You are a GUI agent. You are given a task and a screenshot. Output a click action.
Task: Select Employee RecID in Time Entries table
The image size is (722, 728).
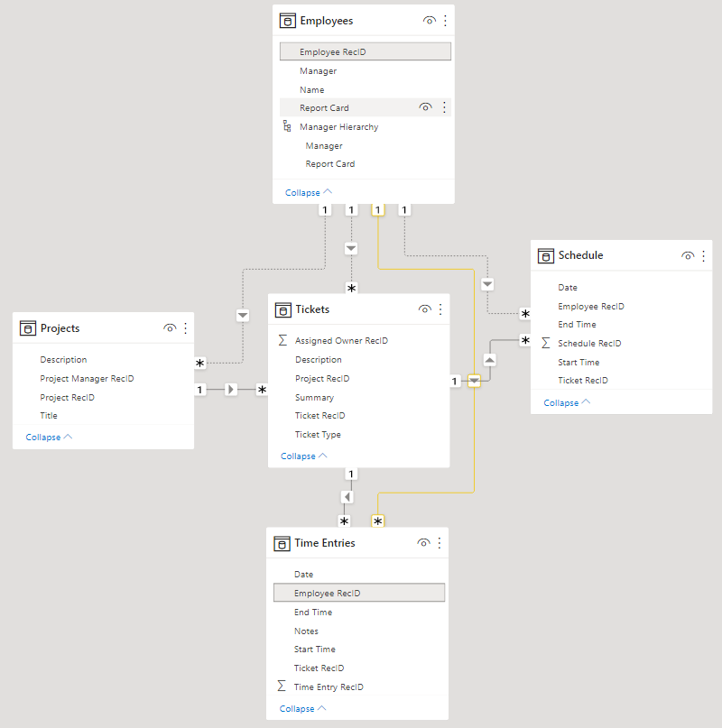coord(359,593)
